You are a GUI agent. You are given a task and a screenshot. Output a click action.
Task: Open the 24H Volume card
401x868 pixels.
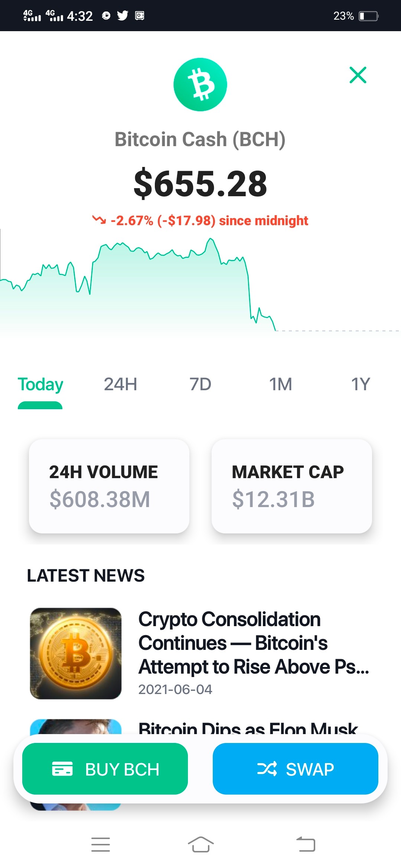pos(109,486)
